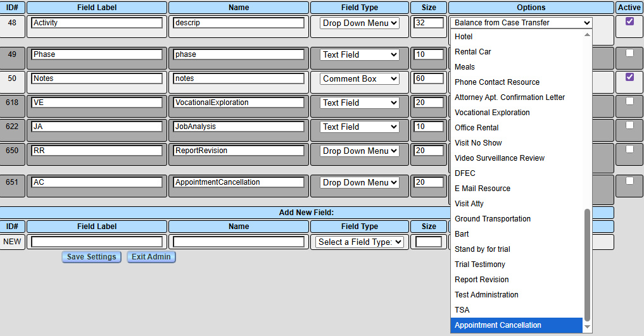The width and height of the screenshot is (644, 336).
Task: Open Field Type dropdown for Phase row
Action: pyautogui.click(x=360, y=55)
